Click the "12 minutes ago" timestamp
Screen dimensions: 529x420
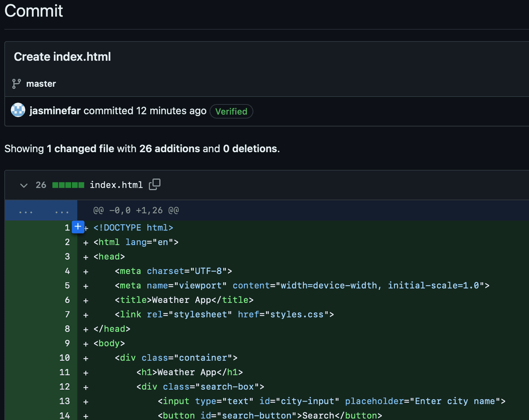point(171,111)
